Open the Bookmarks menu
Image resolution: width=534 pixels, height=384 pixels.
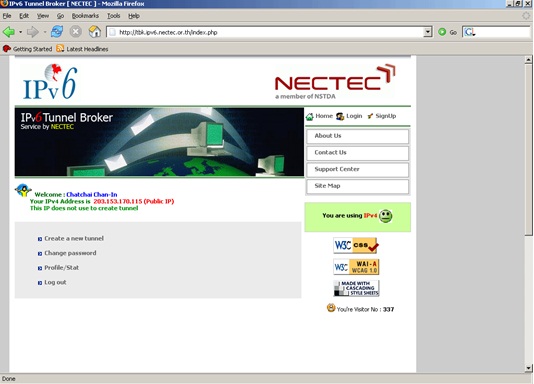click(85, 16)
